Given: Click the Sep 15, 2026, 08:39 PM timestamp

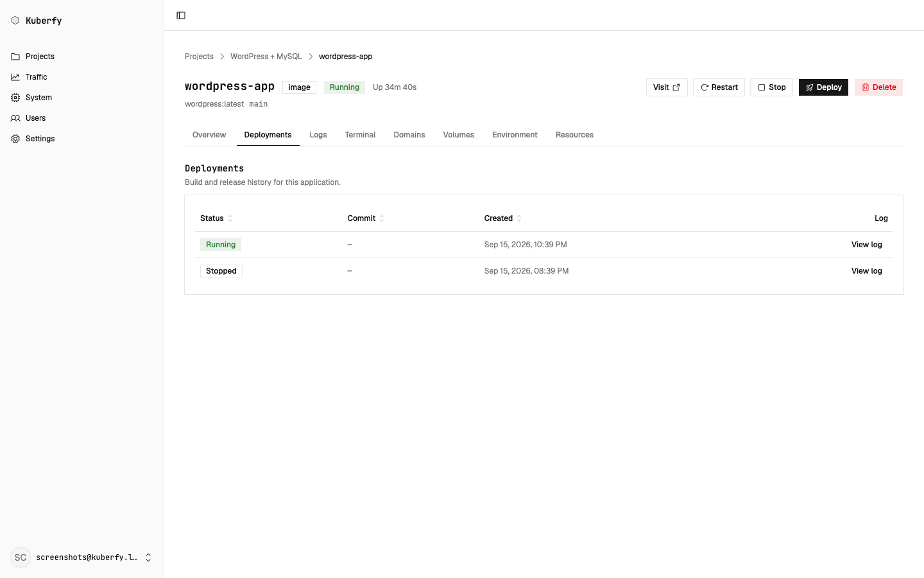Looking at the screenshot, I should 526,271.
